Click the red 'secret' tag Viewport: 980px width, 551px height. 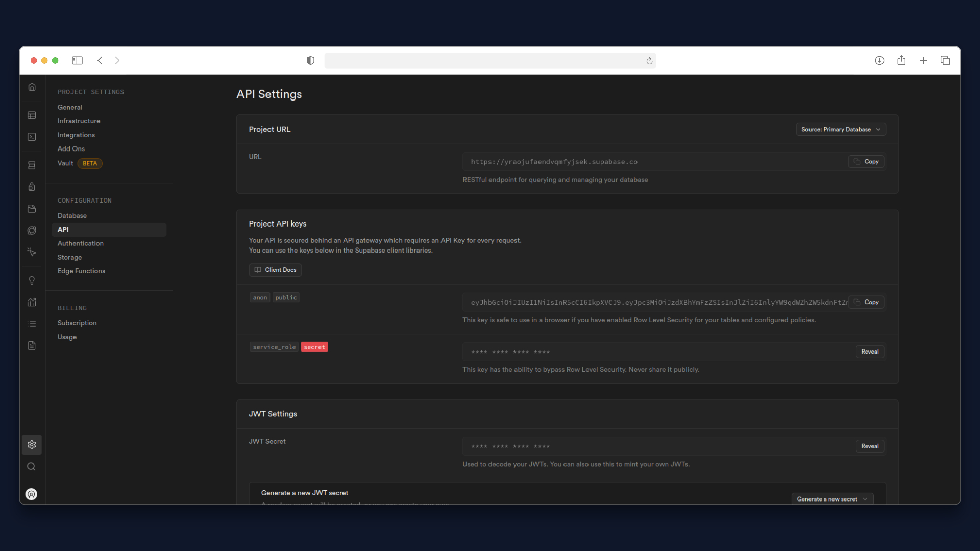tap(314, 347)
